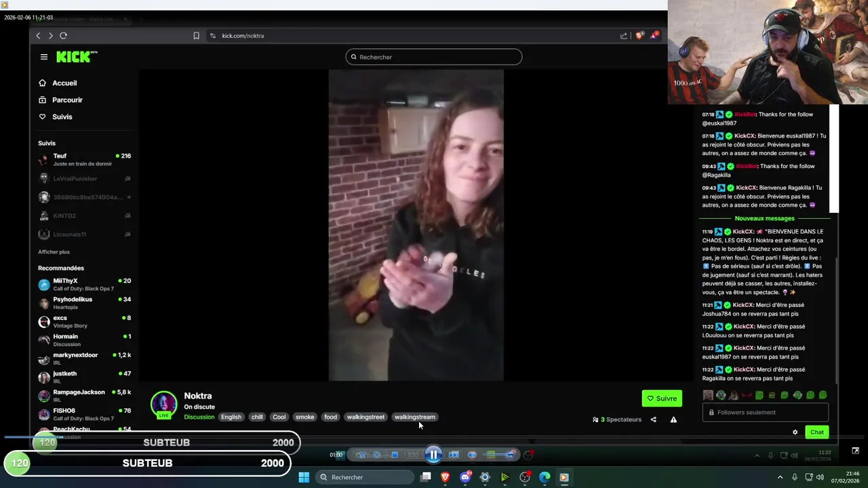
Task: Mute volume in media player controls
Action: [x=472, y=455]
